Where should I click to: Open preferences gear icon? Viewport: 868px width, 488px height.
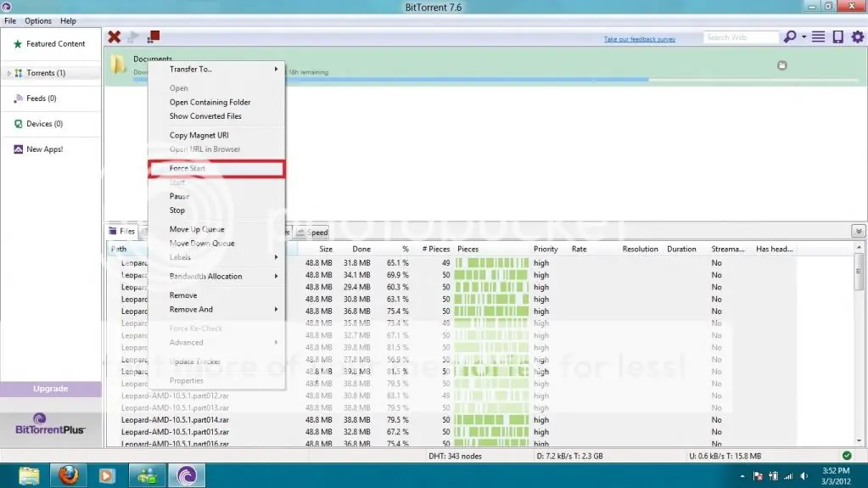click(858, 37)
